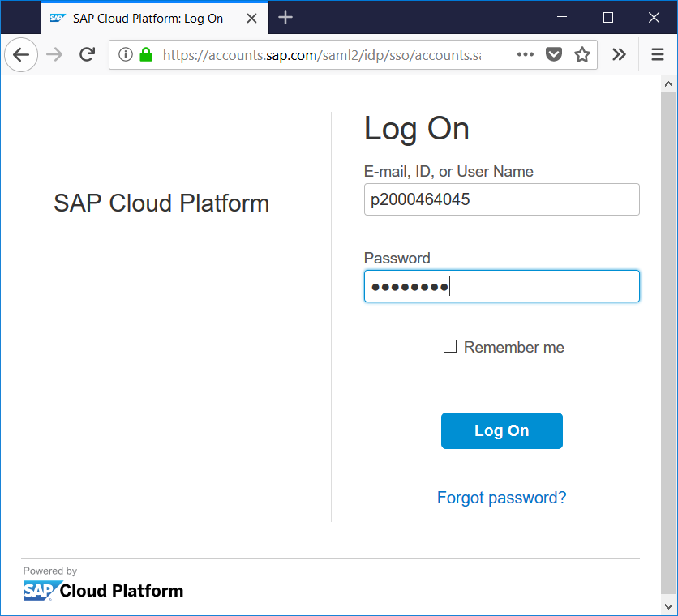Click the Forward navigation arrow
Screen dimensions: 678x616
[54, 55]
